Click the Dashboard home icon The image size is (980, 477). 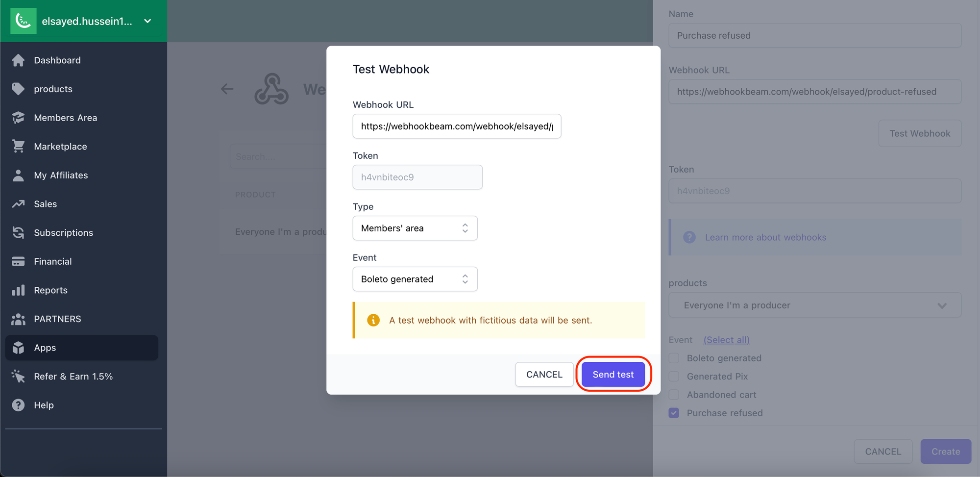(x=18, y=60)
